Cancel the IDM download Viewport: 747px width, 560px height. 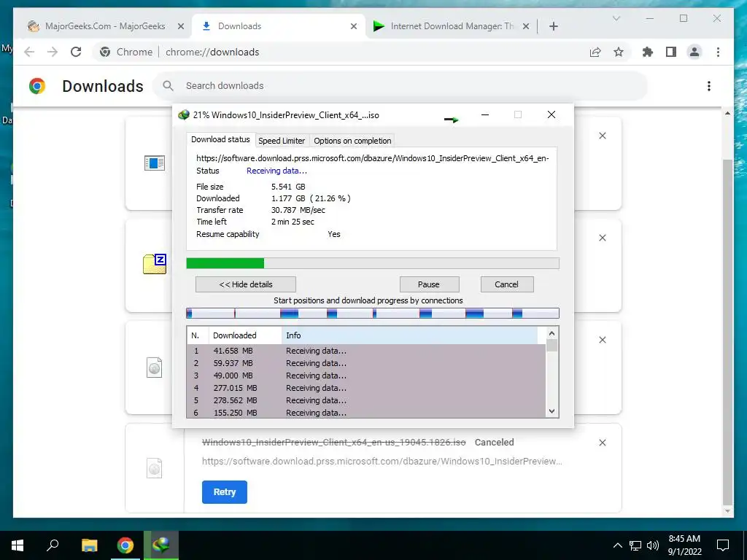[507, 284]
